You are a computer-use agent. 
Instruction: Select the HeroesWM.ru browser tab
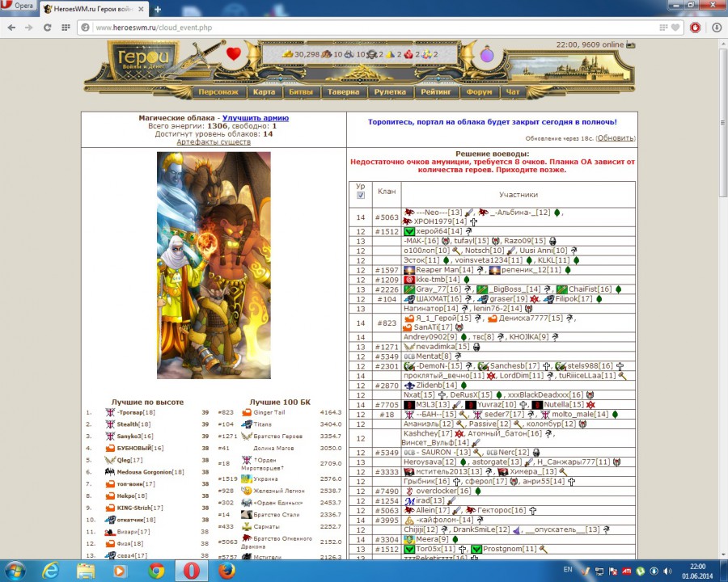(x=93, y=9)
